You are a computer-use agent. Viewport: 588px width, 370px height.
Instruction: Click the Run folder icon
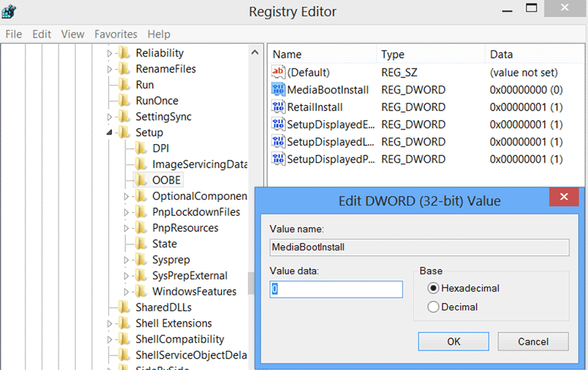click(124, 85)
